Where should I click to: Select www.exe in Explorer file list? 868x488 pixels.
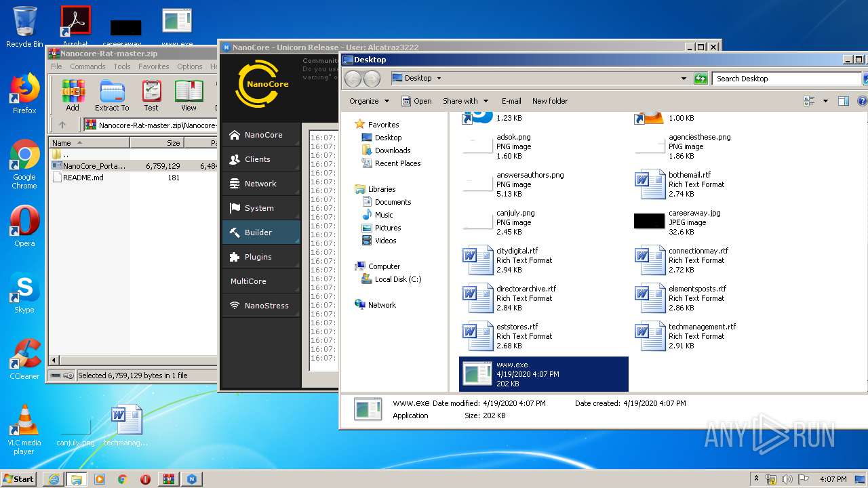[x=544, y=374]
